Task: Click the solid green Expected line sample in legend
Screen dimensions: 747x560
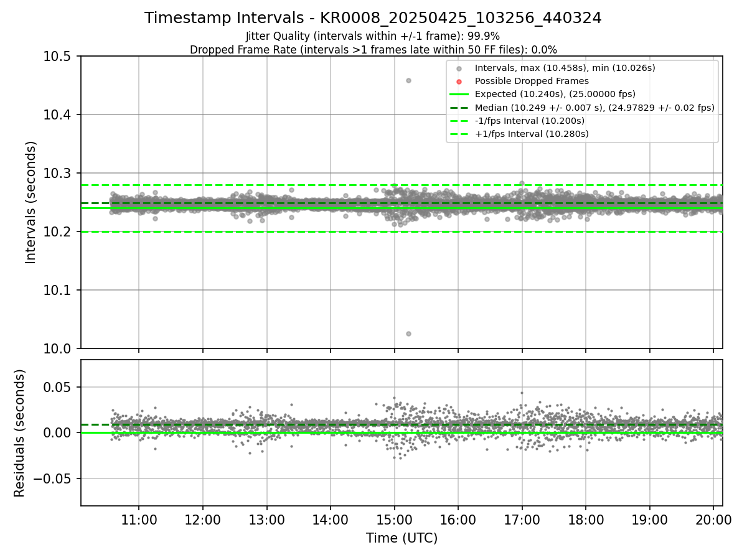Action: (459, 95)
